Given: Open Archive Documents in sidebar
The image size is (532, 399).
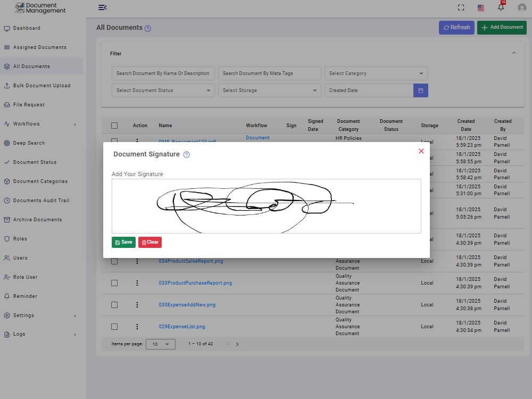Looking at the screenshot, I should [37, 220].
